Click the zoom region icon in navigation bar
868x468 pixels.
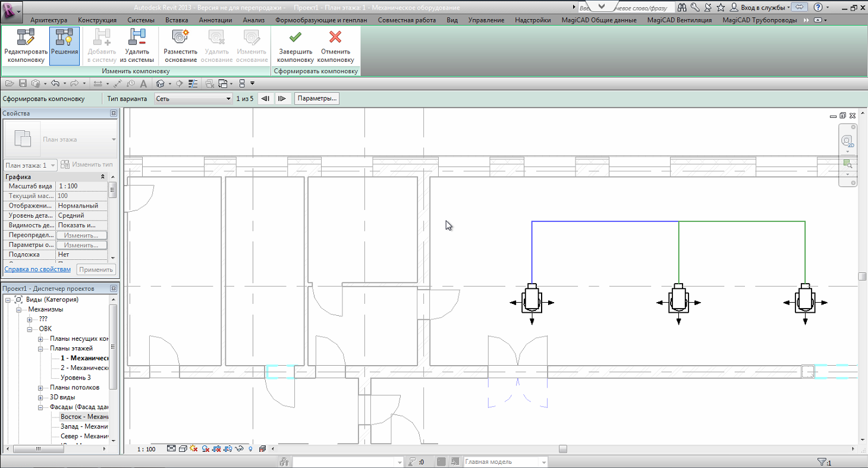pyautogui.click(x=848, y=163)
